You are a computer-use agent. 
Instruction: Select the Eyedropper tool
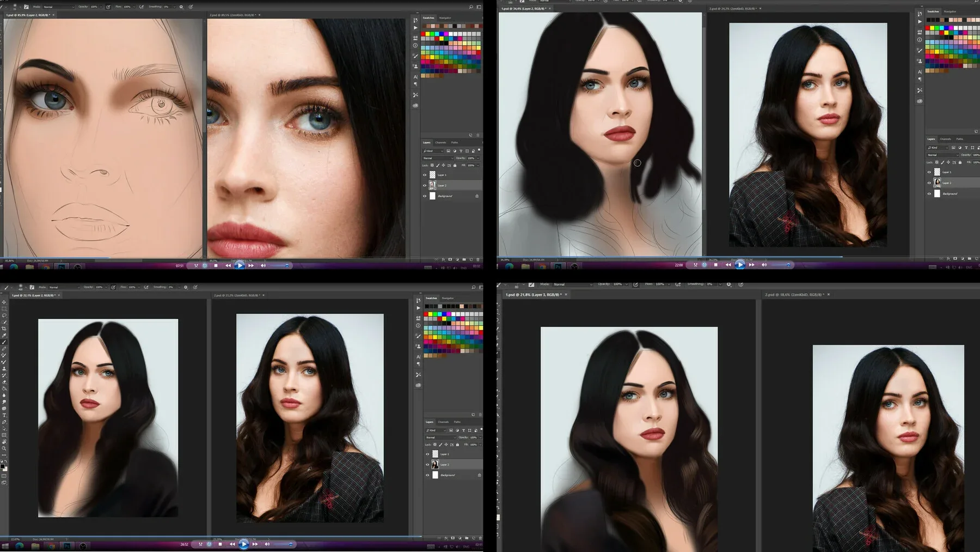click(5, 335)
